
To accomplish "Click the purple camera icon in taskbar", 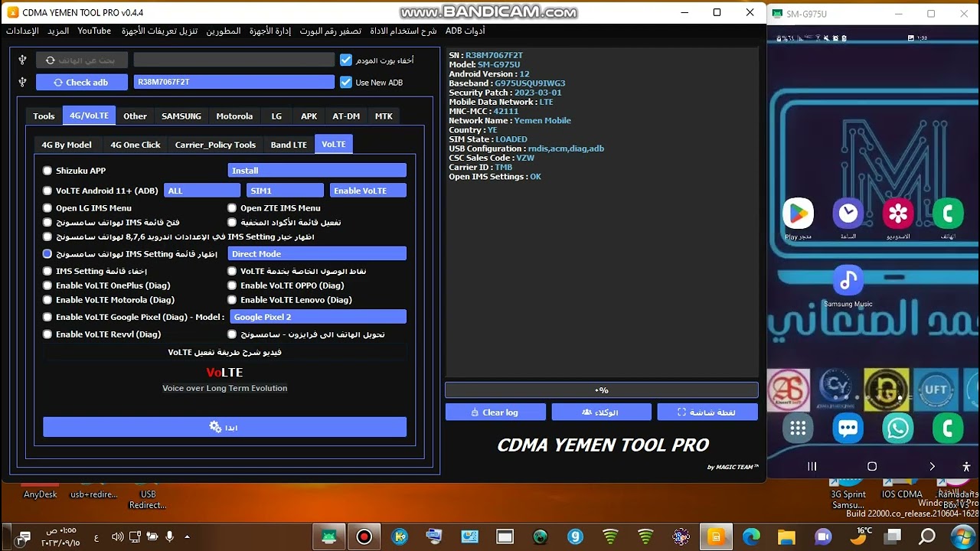I will (822, 537).
